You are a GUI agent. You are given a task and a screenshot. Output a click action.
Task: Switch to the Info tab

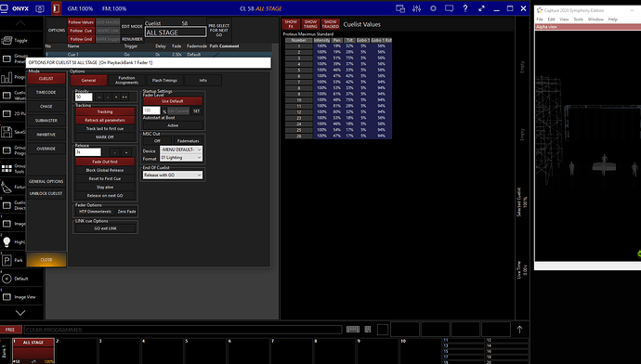coord(203,80)
